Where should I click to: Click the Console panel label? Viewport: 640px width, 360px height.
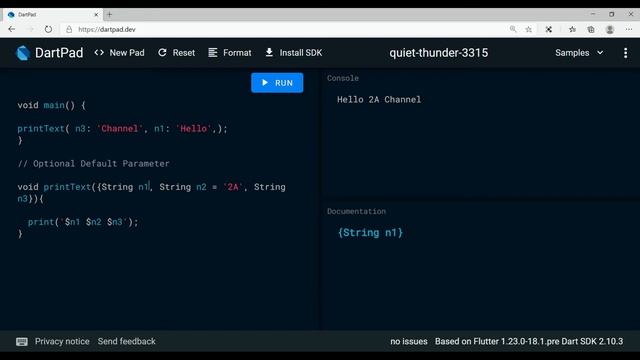click(343, 78)
